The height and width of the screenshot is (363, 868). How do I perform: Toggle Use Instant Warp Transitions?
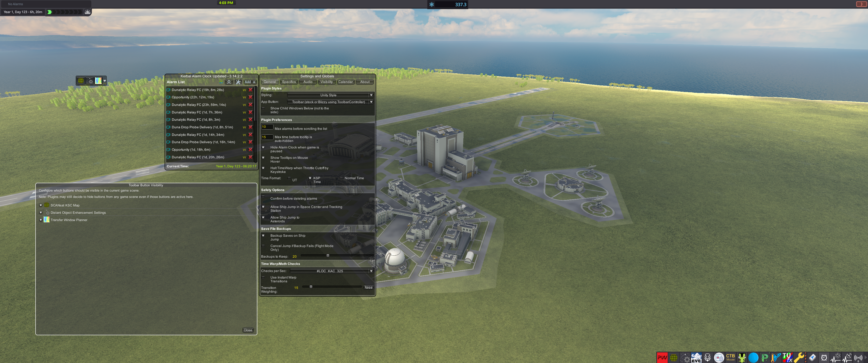263,278
